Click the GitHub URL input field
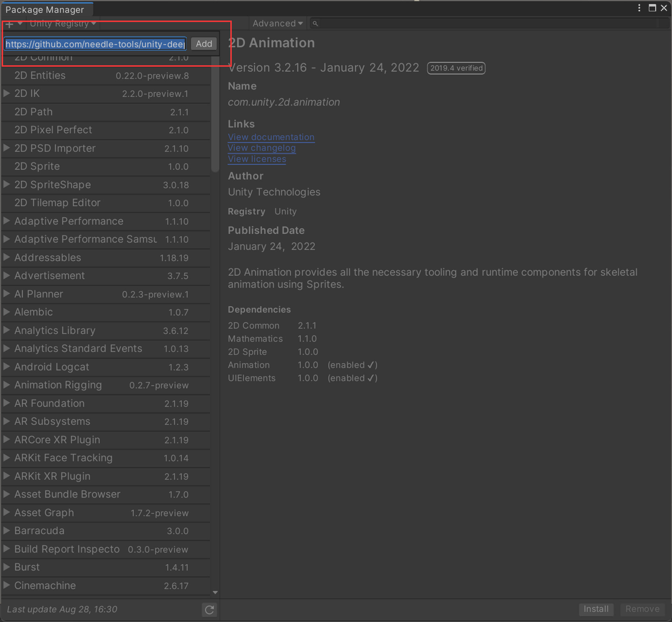The width and height of the screenshot is (672, 622). (94, 44)
